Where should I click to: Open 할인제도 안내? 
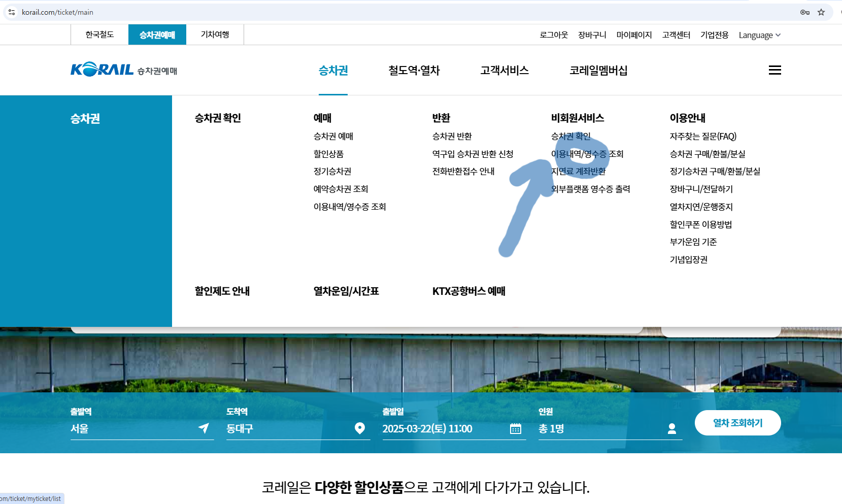[222, 291]
